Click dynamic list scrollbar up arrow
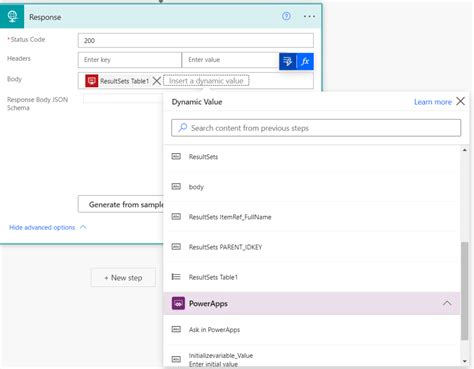 point(465,150)
